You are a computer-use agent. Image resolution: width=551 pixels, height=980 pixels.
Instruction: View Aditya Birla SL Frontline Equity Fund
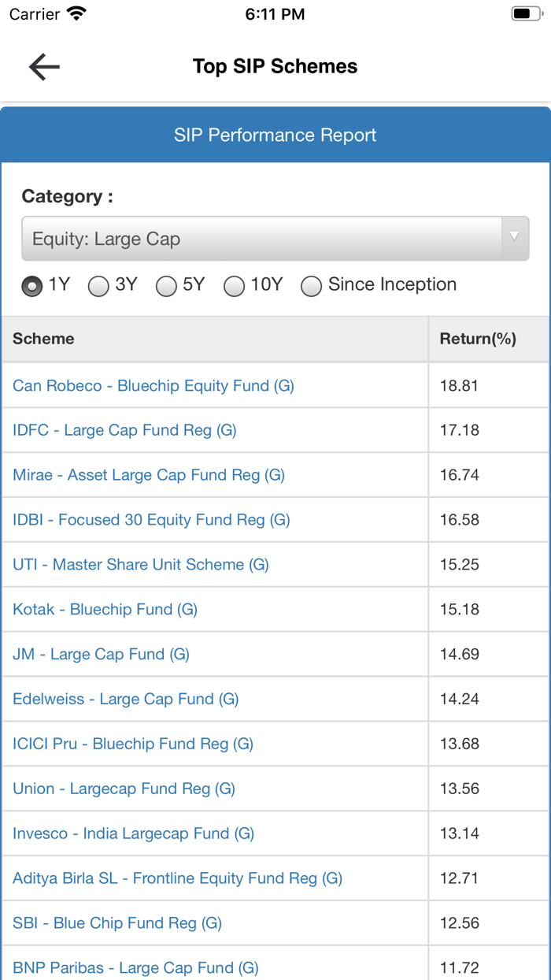pos(177,878)
